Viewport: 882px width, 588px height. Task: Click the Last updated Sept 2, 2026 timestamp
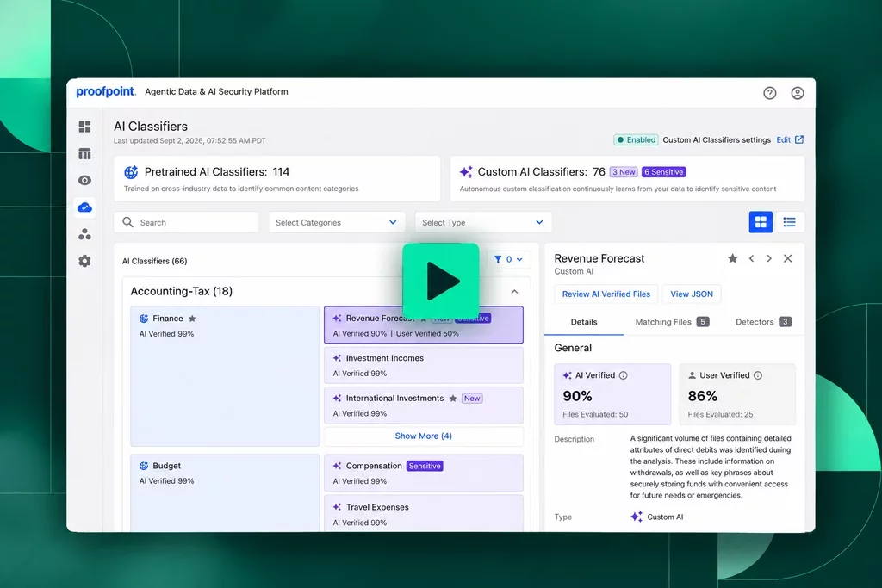click(189, 141)
